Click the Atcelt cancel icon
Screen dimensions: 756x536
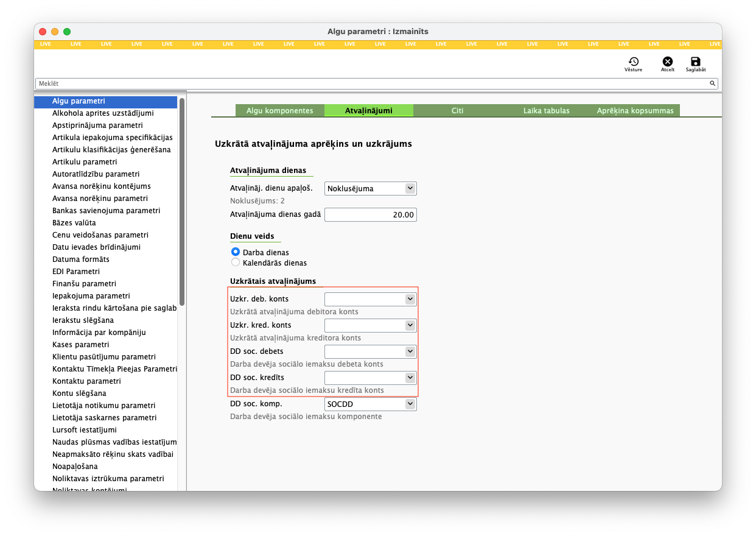click(668, 62)
